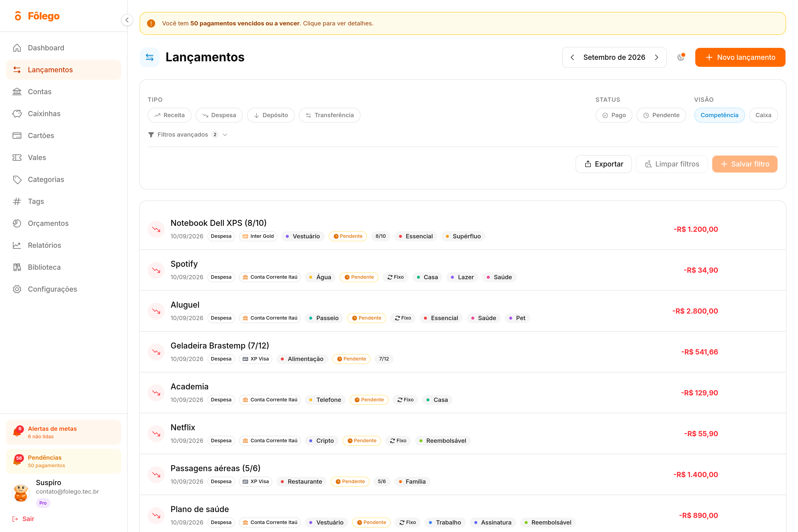Open the overdue payments alert banner
Viewport: 798px width, 532px height.
point(463,23)
